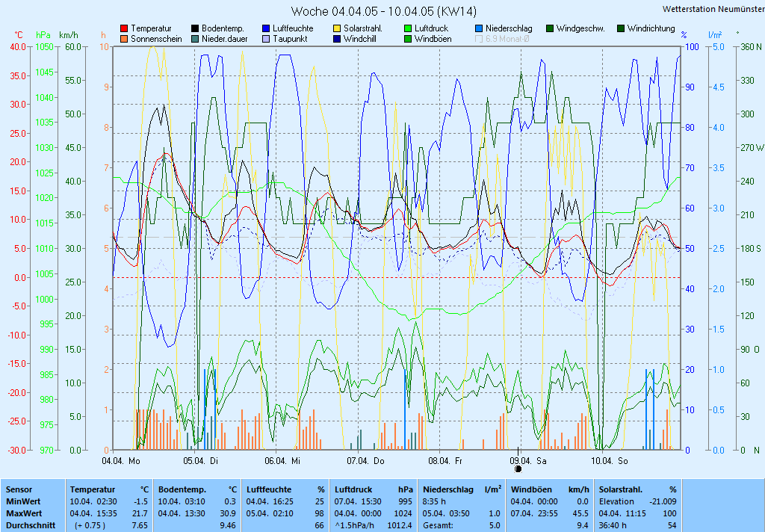Click the chart title Woche 04.04.05 - 10.04.05
The width and height of the screenshot is (765, 532).
pyautogui.click(x=383, y=11)
